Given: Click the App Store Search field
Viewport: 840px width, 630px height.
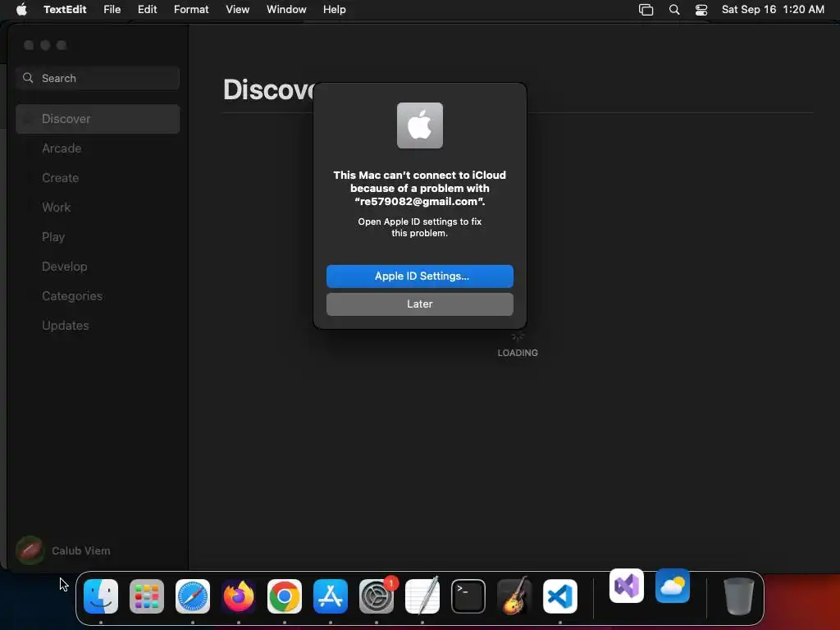Looking at the screenshot, I should [x=98, y=78].
